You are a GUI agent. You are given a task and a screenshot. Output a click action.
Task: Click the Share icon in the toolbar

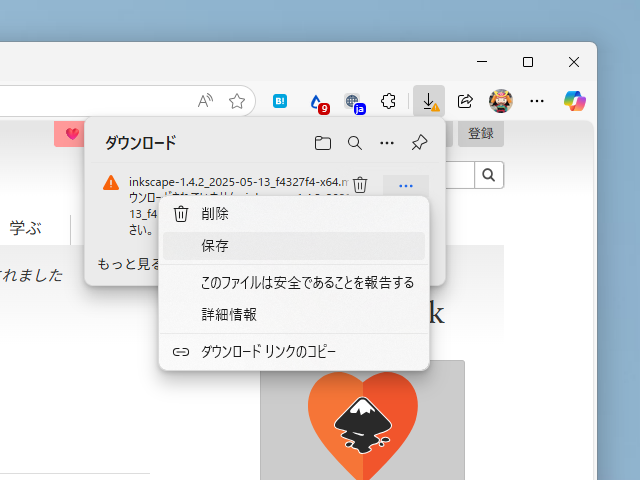[x=465, y=101]
